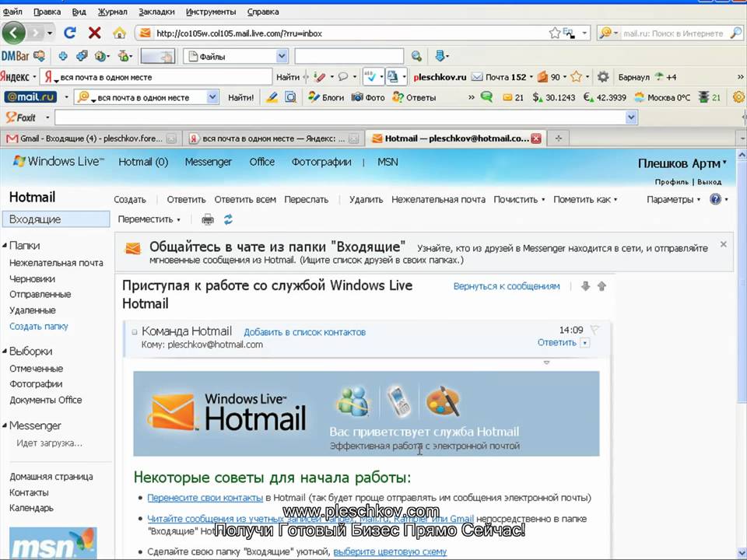The image size is (747, 560).
Task: Open the Закладки menu
Action: pos(156,12)
